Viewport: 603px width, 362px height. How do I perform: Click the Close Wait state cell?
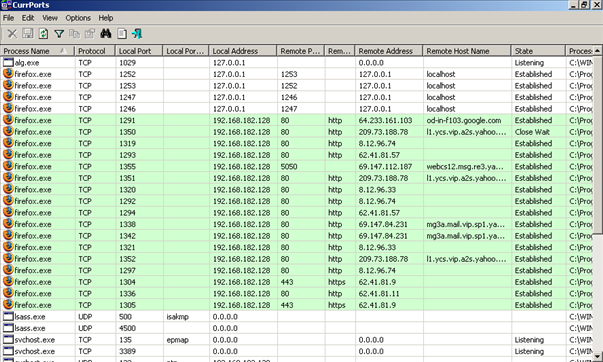(532, 132)
